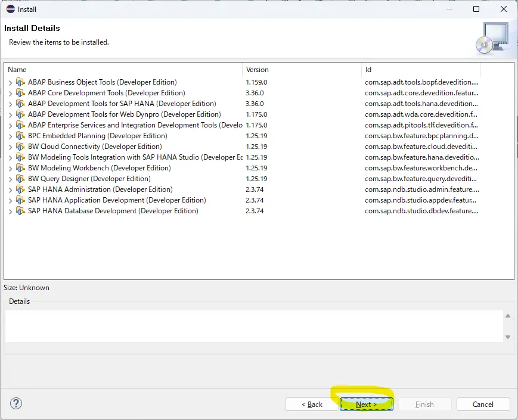Sort by the Name column header

[x=123, y=70]
